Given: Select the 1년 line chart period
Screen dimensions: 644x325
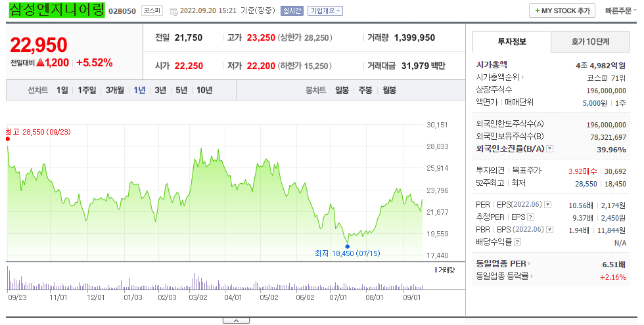Looking at the screenshot, I should click(x=139, y=91).
